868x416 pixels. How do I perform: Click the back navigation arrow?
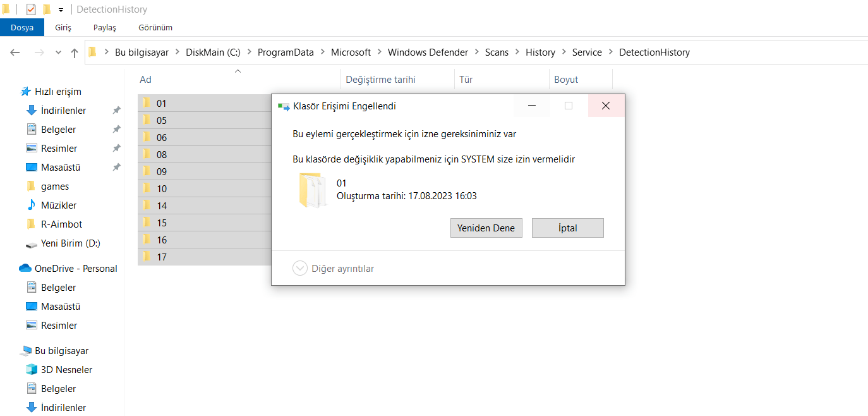click(15, 52)
